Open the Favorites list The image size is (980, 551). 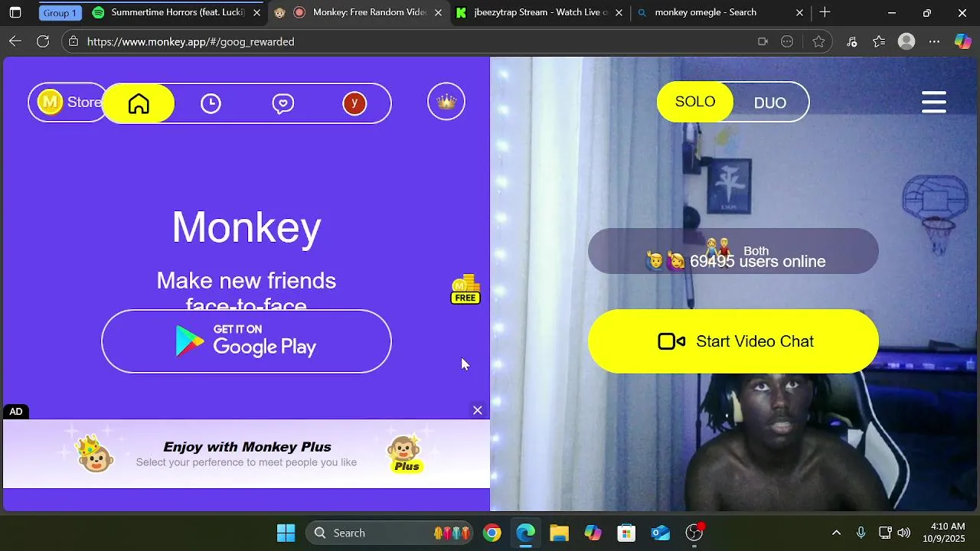click(879, 42)
